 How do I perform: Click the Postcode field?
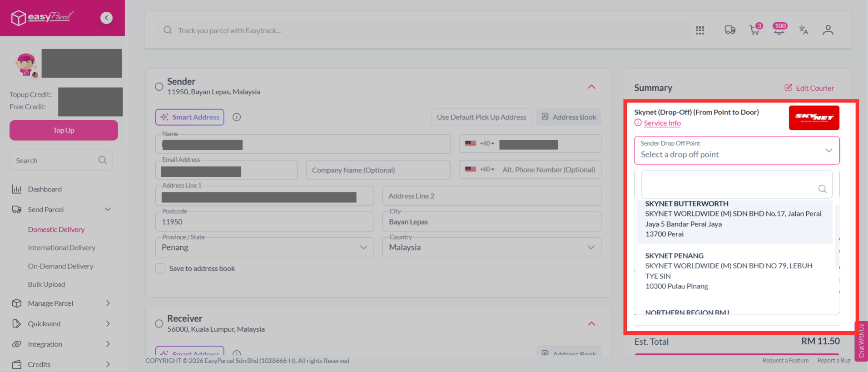click(x=265, y=221)
